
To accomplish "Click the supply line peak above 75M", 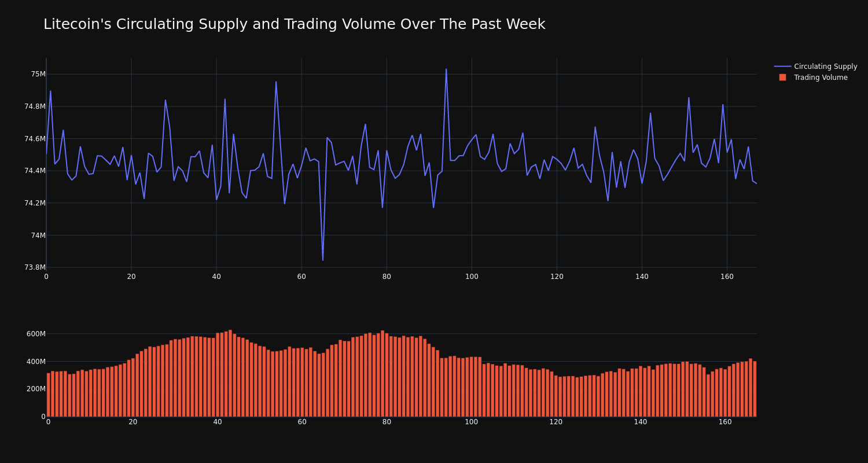I will (x=446, y=69).
